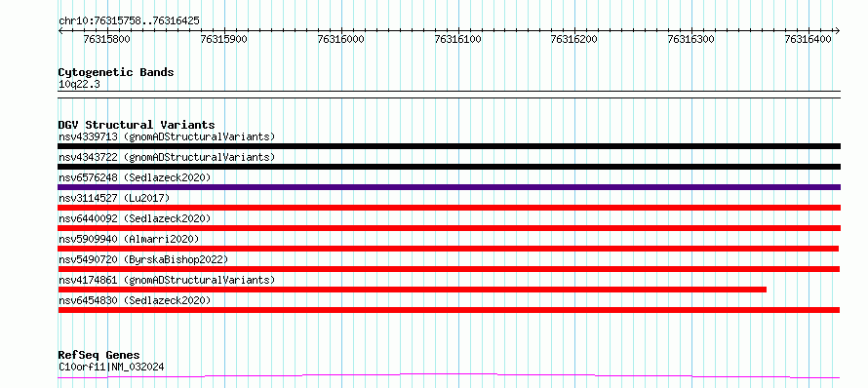Click ruler position 76316200
868x388 pixels.
click(x=574, y=39)
